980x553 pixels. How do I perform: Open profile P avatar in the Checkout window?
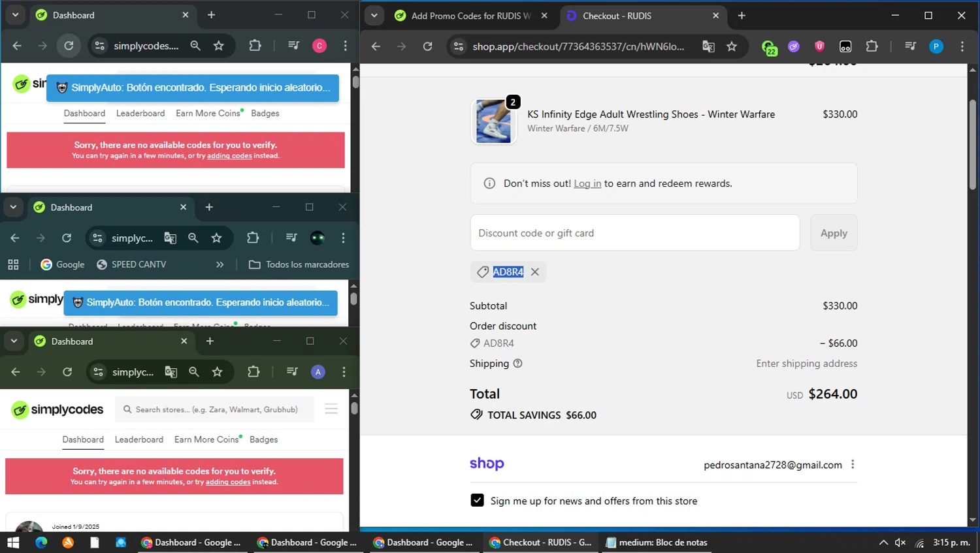(x=936, y=46)
